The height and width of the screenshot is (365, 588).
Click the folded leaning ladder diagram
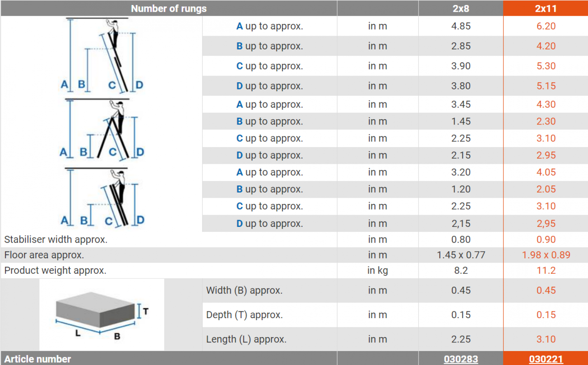pos(102,198)
